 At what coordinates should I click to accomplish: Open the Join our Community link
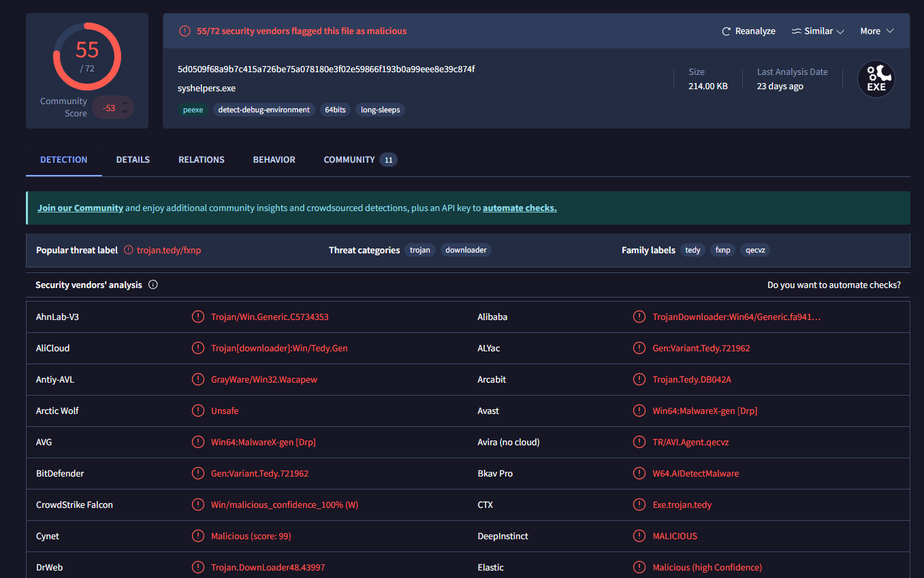coord(80,208)
